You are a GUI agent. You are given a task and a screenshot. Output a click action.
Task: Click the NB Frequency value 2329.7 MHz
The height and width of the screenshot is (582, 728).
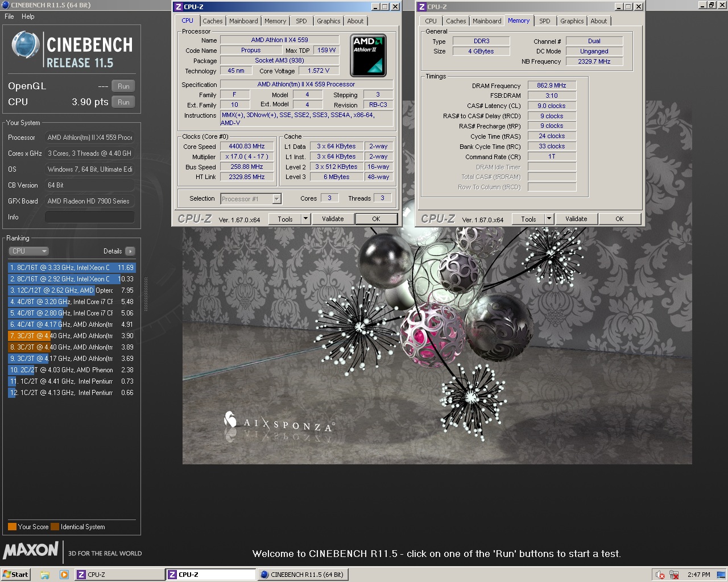tap(594, 61)
